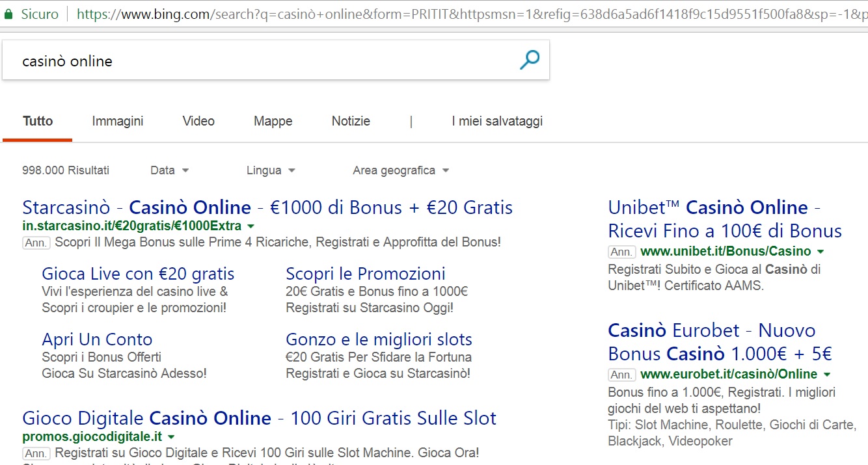868x465 pixels.
Task: Click the text 'giochi del web ti aspettano!'
Action: point(685,409)
